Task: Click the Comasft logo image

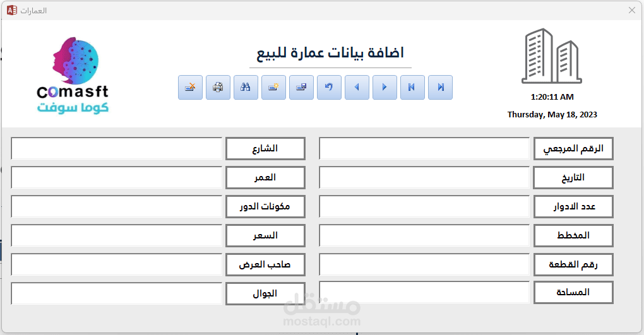Action: coord(73,74)
